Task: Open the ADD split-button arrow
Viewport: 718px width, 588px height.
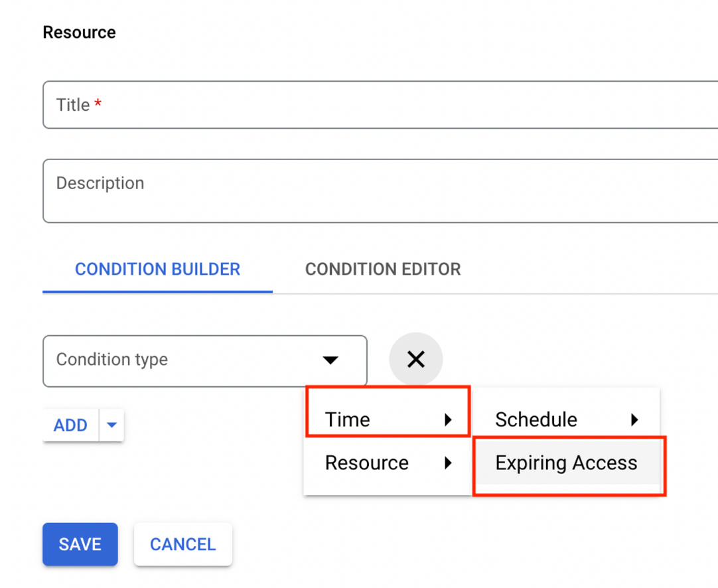Action: [x=111, y=425]
